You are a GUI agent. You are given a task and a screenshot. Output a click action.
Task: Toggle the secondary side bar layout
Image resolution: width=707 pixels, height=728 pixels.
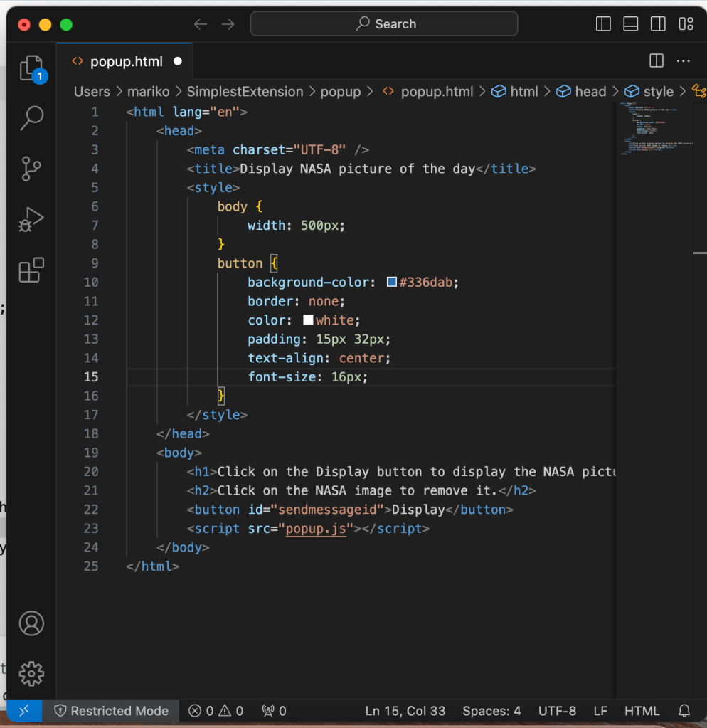point(659,24)
